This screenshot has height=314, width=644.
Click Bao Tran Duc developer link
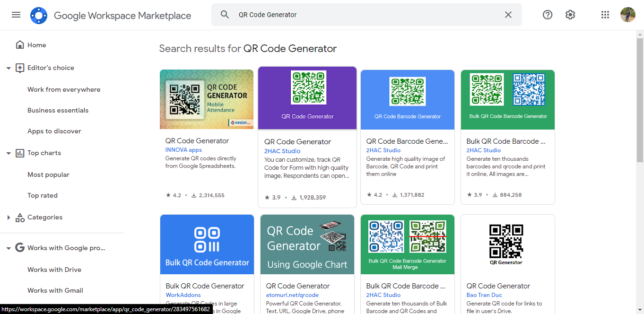[484, 295]
